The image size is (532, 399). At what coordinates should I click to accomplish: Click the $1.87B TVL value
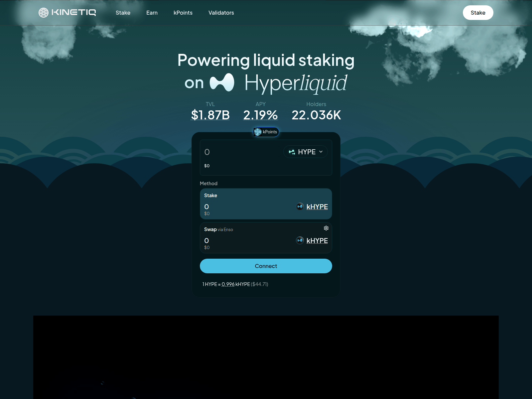coord(210,115)
